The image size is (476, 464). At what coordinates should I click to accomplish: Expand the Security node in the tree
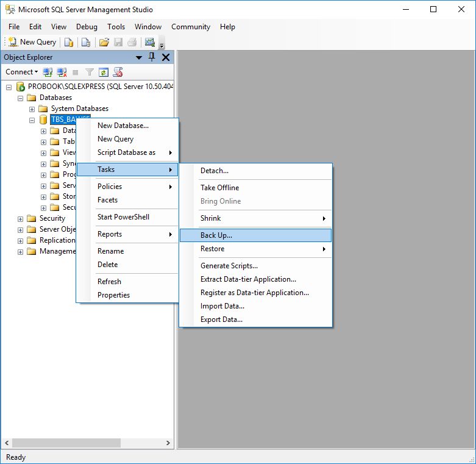(x=21, y=218)
